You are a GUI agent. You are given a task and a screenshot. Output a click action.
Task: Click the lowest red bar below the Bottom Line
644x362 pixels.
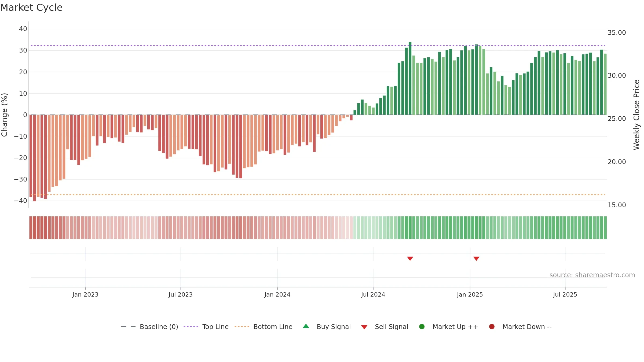pyautogui.click(x=34, y=158)
